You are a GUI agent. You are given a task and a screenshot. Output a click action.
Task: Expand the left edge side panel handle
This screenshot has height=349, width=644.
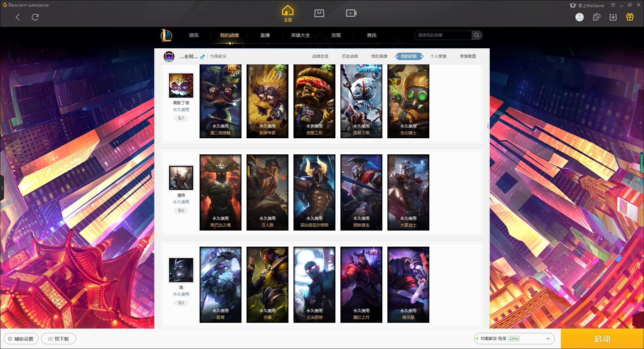2,188
